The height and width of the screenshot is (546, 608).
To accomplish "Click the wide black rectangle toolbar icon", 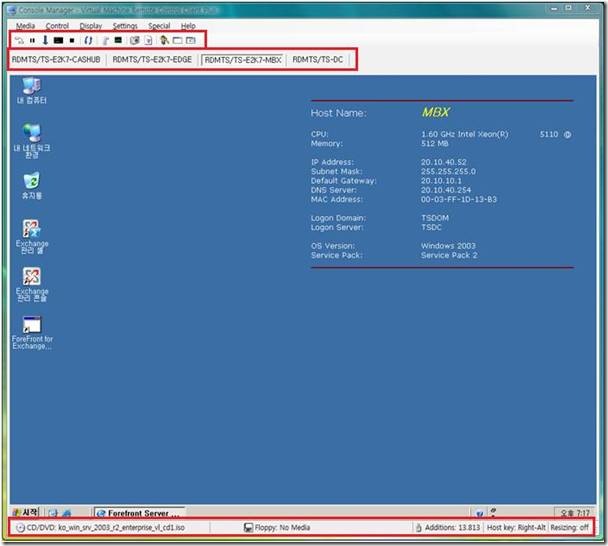I will (59, 40).
